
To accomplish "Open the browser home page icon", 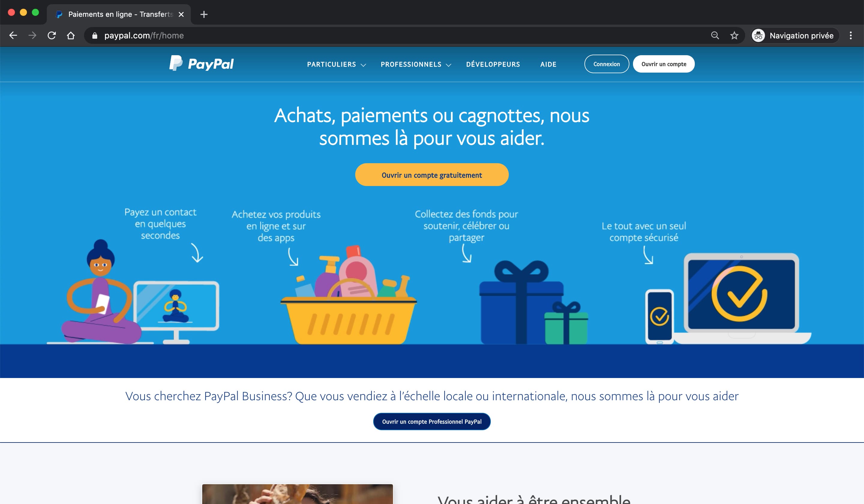I will point(70,35).
